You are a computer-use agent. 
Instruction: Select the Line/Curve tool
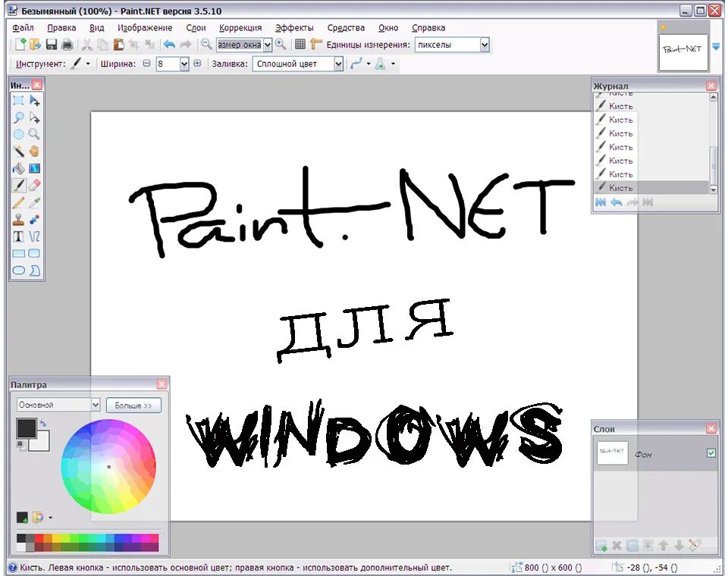34,236
